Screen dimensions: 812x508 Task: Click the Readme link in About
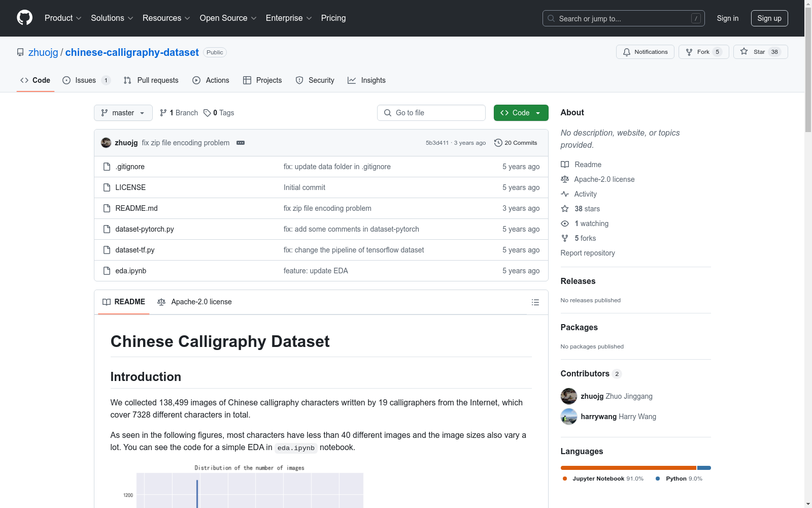coord(581,165)
